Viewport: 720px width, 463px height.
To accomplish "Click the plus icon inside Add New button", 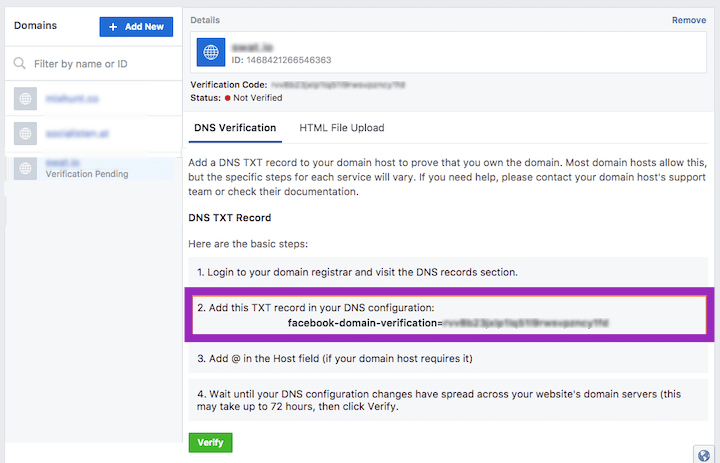I will [113, 27].
